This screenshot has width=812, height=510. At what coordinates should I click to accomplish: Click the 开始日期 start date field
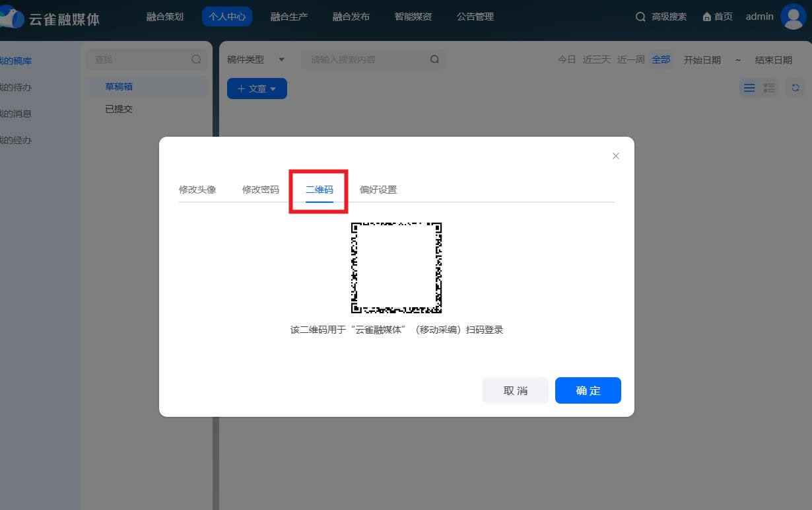click(702, 59)
